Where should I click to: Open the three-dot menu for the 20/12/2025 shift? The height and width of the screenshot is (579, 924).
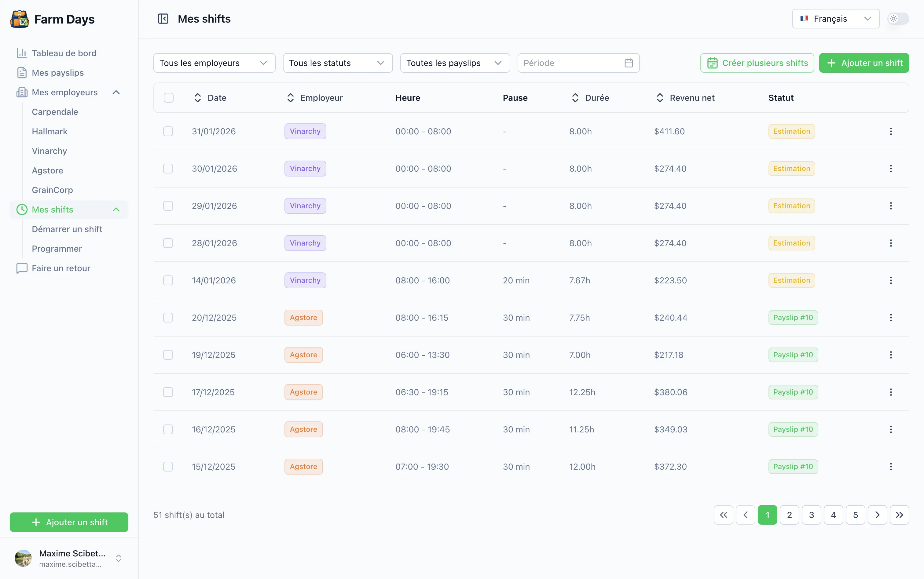(x=891, y=318)
